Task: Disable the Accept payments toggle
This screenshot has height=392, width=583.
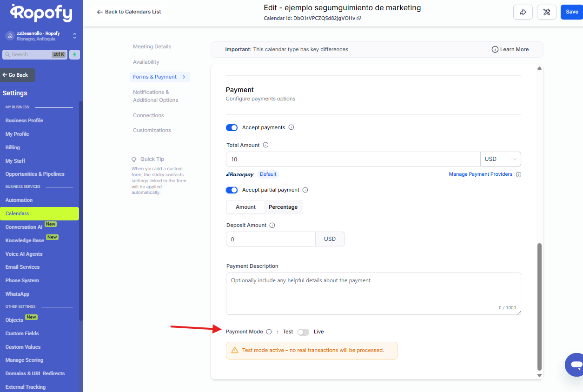Action: [x=232, y=127]
